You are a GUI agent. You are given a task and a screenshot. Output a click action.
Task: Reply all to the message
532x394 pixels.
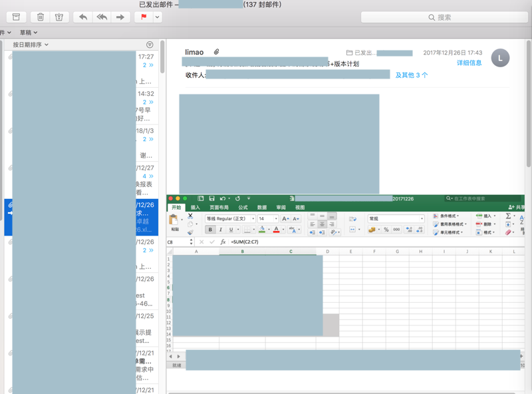click(x=102, y=17)
